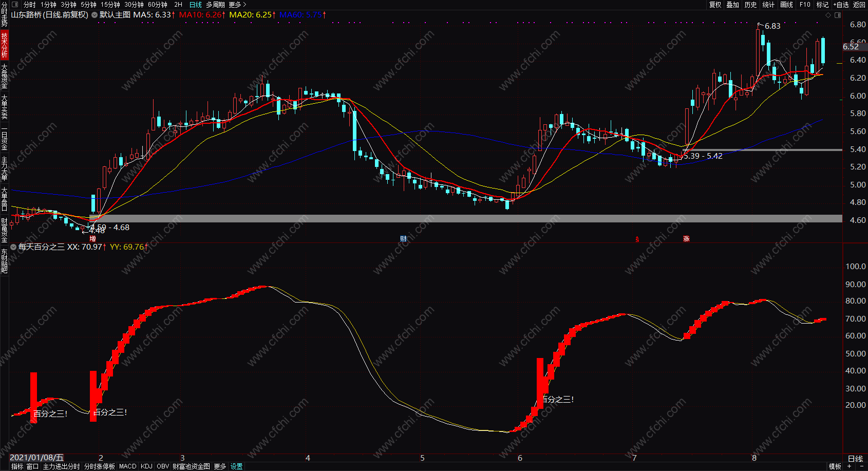Select the 15分钟 timeframe
The image size is (868, 471).
coord(110,5)
